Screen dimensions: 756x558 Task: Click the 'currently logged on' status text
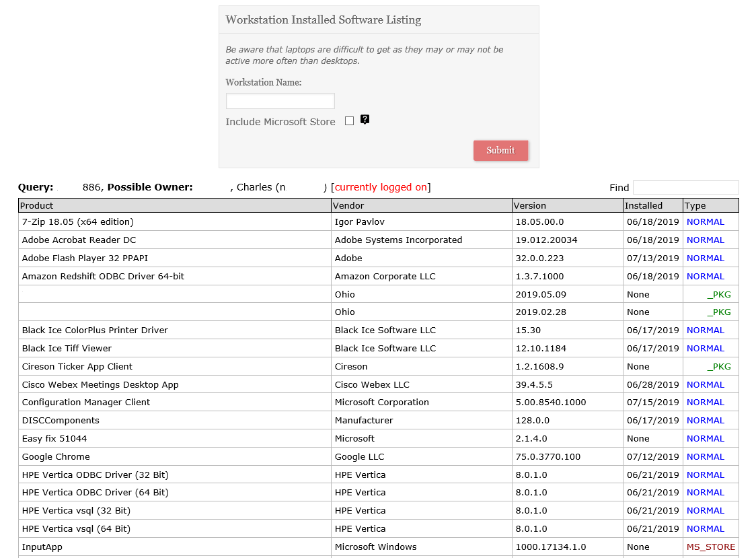click(x=381, y=188)
